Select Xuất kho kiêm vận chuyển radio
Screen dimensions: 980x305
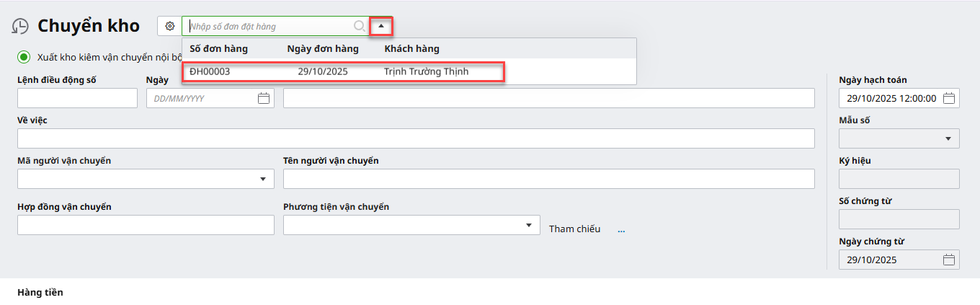(x=24, y=57)
